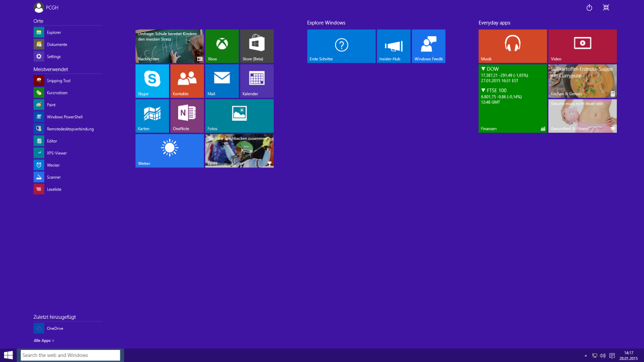Open the Kalender tile
Image resolution: width=644 pixels, height=362 pixels.
pyautogui.click(x=257, y=81)
